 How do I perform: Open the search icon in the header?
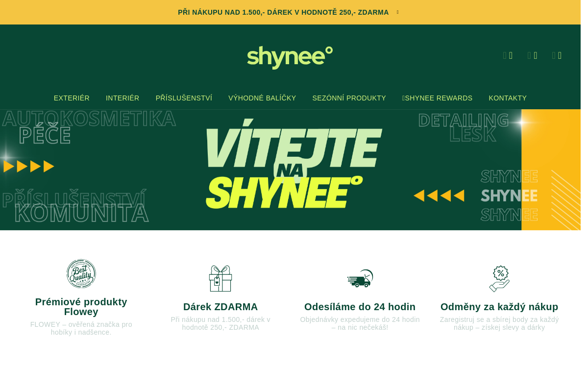tap(508, 55)
